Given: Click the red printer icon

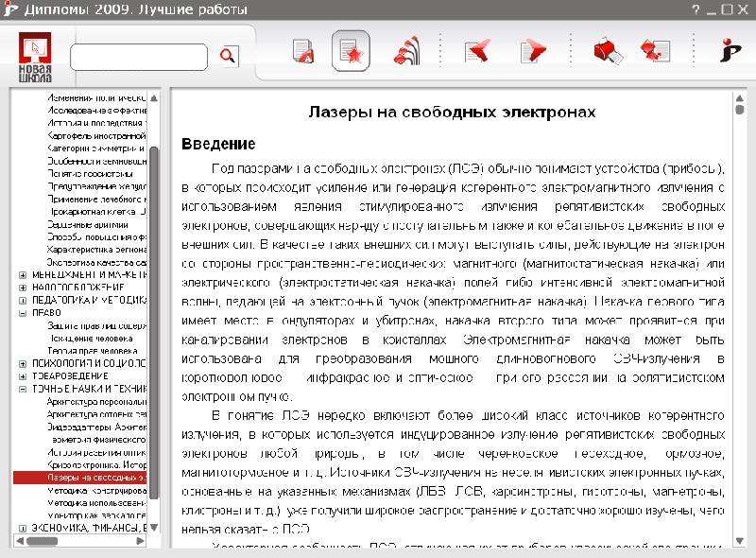Looking at the screenshot, I should coord(608,51).
